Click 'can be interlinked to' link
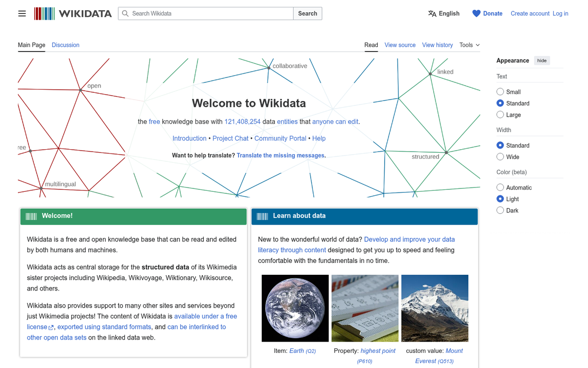The image size is (588, 368). pyautogui.click(x=196, y=327)
